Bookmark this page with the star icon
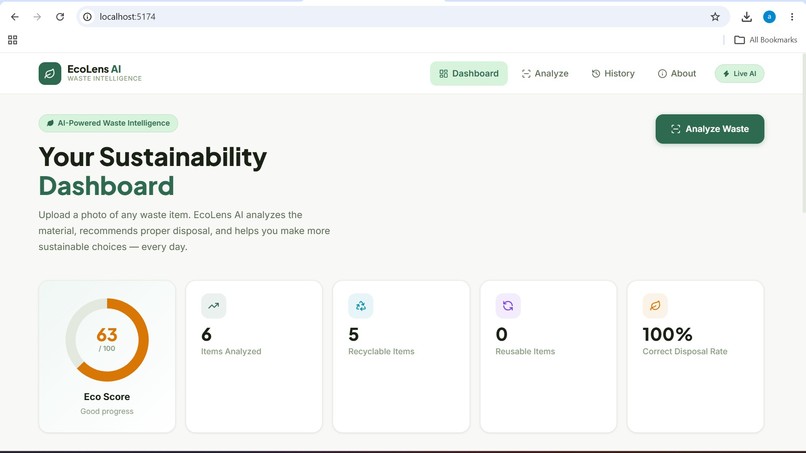806x453 pixels. 715,17
